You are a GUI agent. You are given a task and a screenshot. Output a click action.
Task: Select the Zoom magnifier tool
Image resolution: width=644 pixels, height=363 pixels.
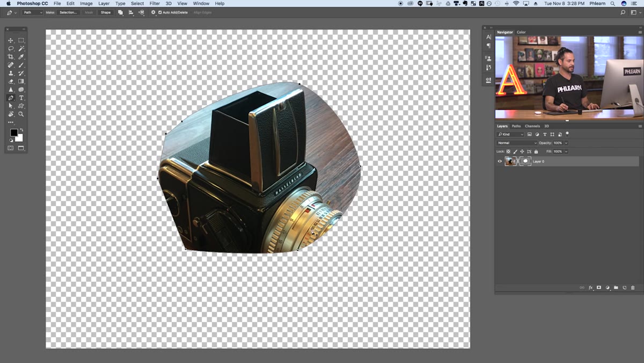coord(21,114)
